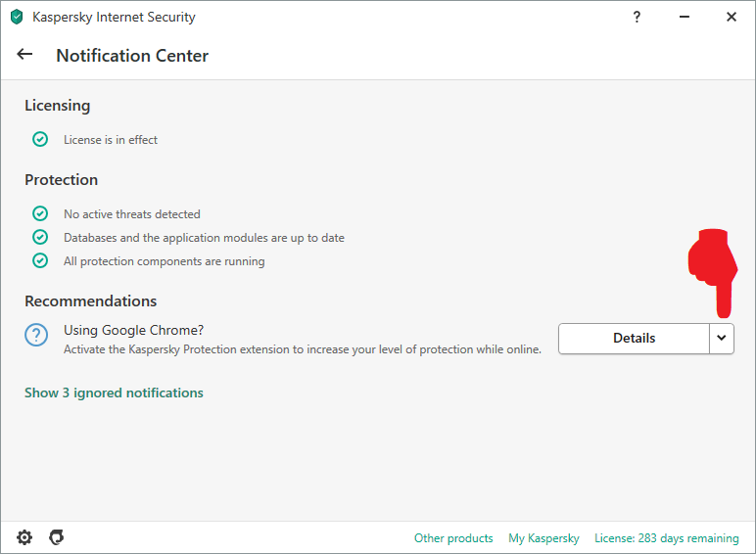Viewport: 756px width, 554px height.
Task: Click the check beside All protection components running
Action: 40,261
